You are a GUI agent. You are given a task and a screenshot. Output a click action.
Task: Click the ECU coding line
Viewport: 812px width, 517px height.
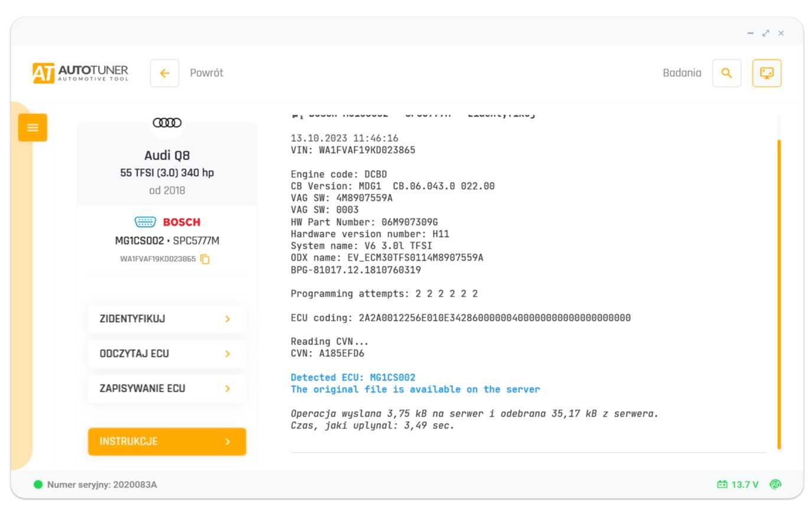pyautogui.click(x=461, y=318)
